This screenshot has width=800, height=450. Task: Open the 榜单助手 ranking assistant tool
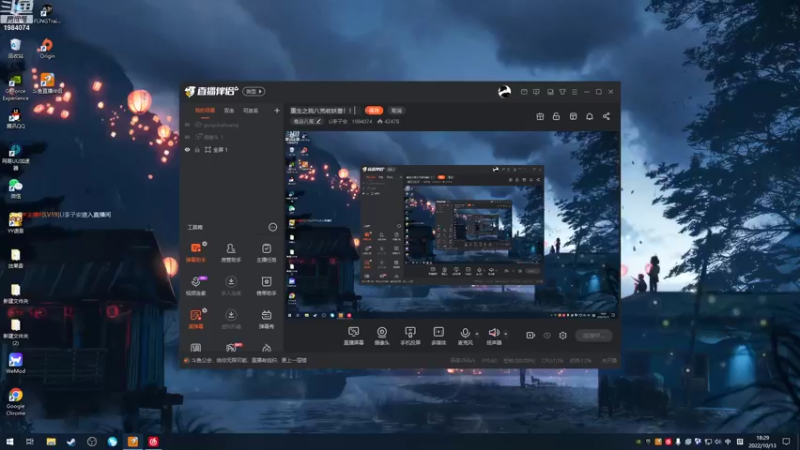click(x=266, y=286)
